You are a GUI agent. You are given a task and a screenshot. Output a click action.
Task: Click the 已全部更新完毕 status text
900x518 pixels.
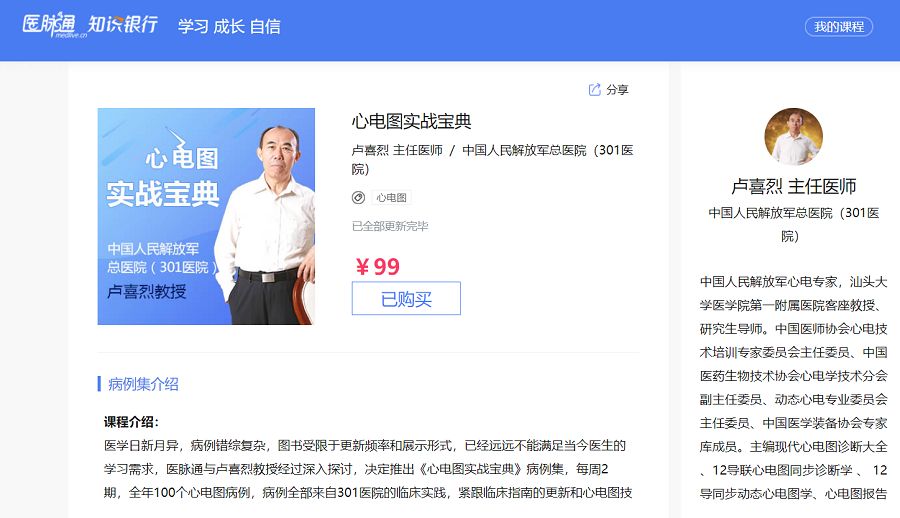pos(390,226)
